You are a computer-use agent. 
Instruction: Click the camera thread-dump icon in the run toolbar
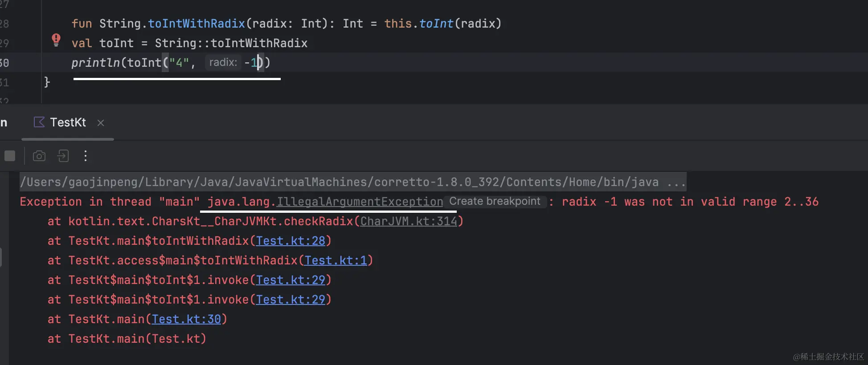[x=39, y=156]
